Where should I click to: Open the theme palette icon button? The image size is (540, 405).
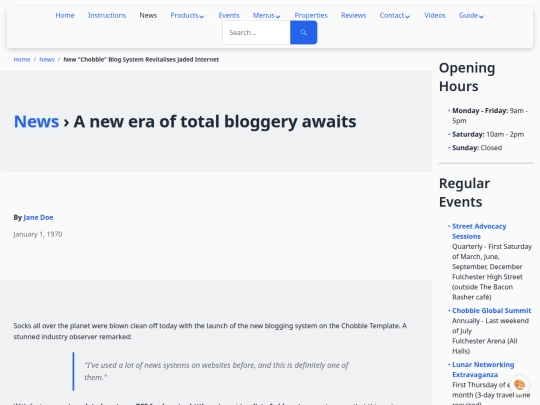[519, 384]
